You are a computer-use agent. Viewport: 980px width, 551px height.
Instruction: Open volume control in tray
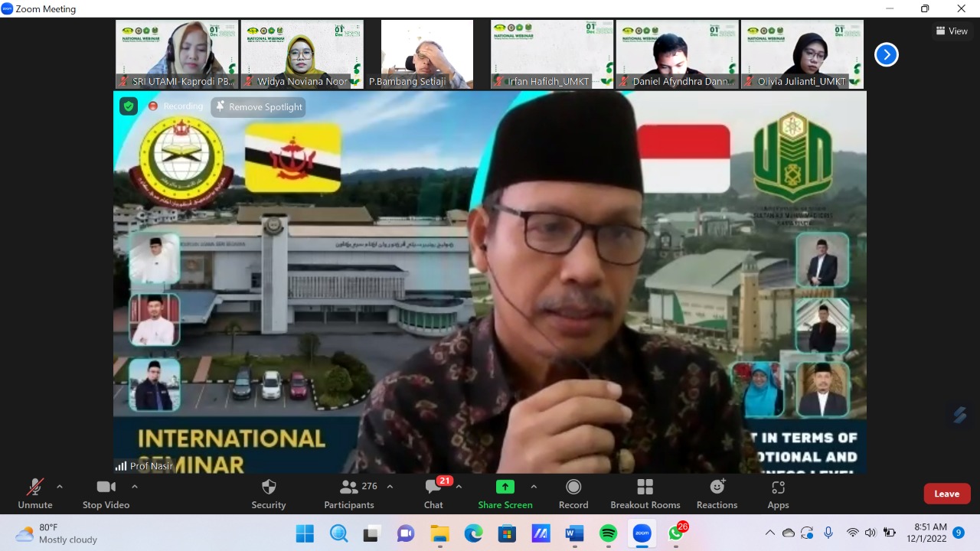[871, 533]
